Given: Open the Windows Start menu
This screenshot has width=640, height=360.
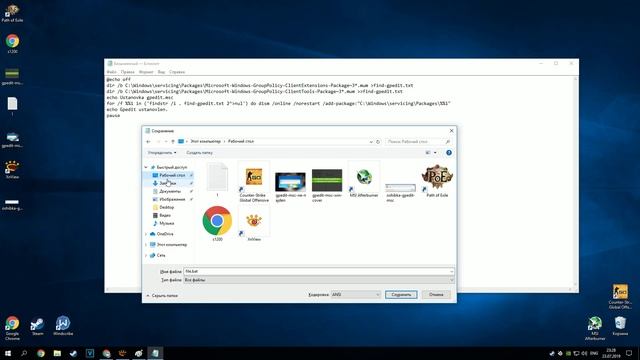Looking at the screenshot, I should pos(8,353).
